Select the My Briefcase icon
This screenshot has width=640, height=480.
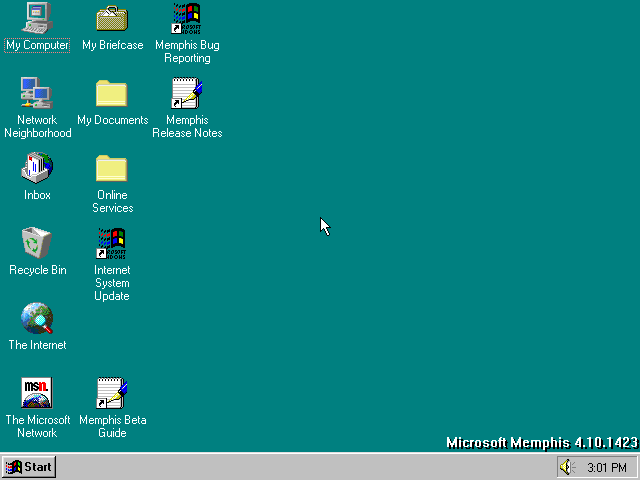tap(112, 18)
